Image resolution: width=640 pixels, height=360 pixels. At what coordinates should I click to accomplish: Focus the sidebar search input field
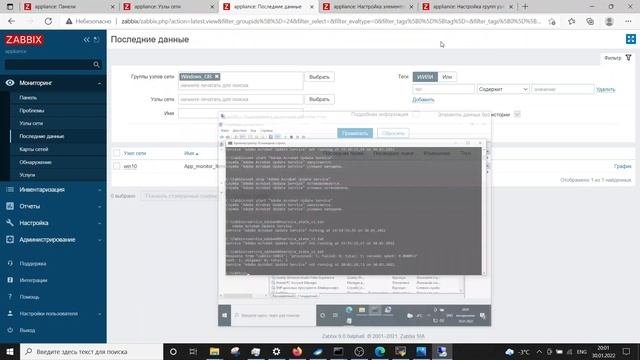point(49,64)
